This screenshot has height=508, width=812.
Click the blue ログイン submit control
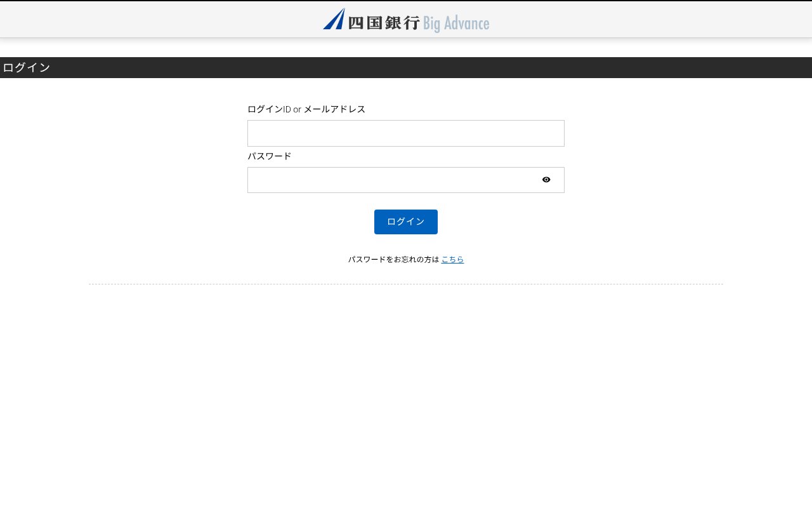coord(406,222)
